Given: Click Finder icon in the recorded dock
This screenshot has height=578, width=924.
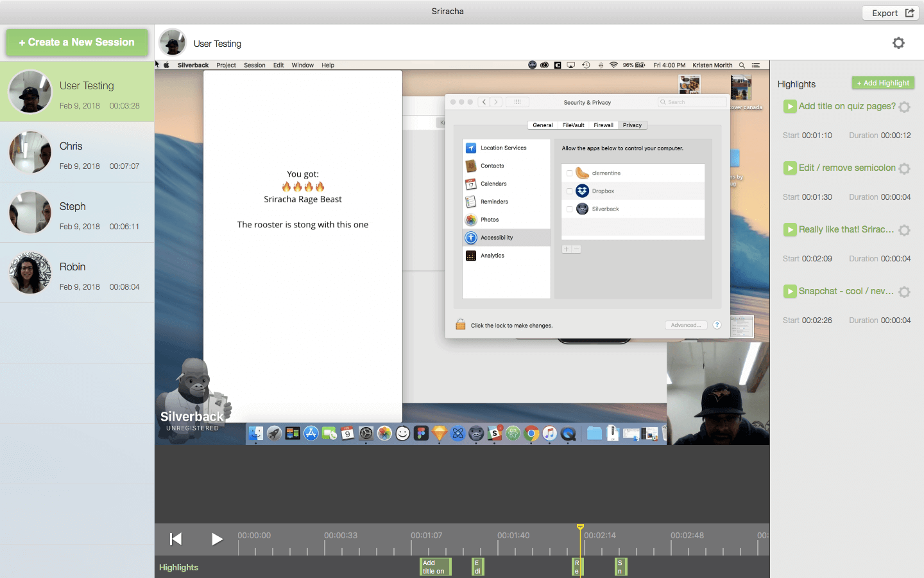Looking at the screenshot, I should click(x=256, y=433).
